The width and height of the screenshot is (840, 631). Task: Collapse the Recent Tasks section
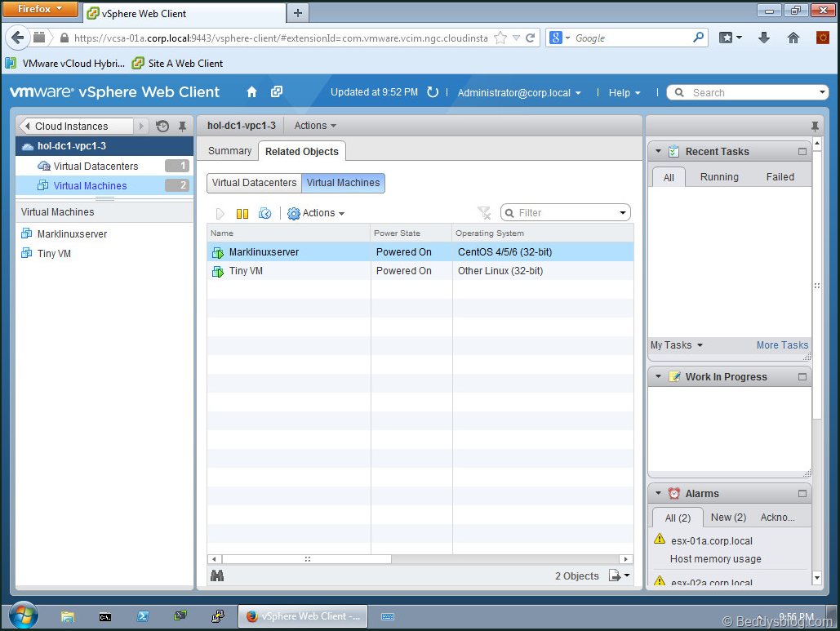coord(659,152)
